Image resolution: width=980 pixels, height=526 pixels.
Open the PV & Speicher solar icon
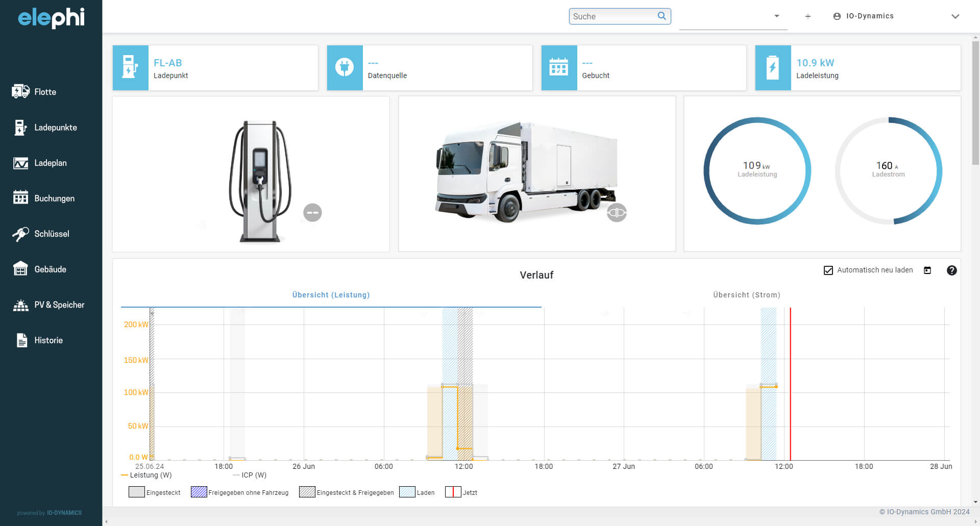[20, 305]
